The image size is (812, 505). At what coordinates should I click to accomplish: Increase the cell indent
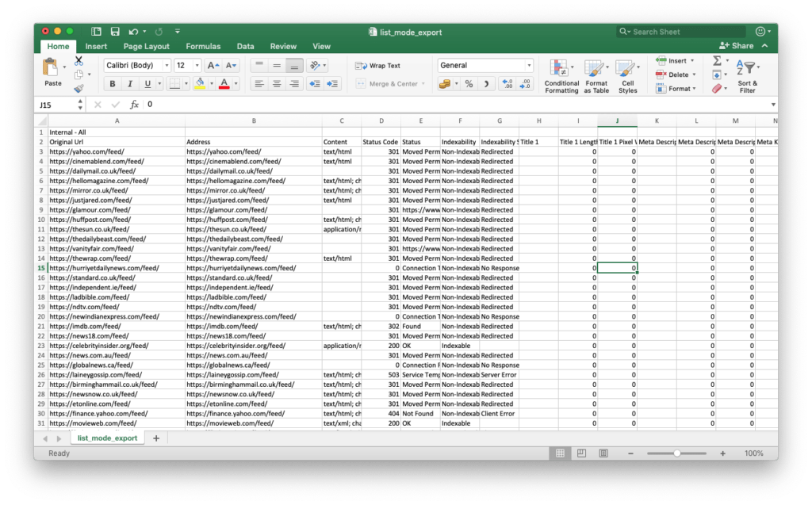[x=332, y=83]
